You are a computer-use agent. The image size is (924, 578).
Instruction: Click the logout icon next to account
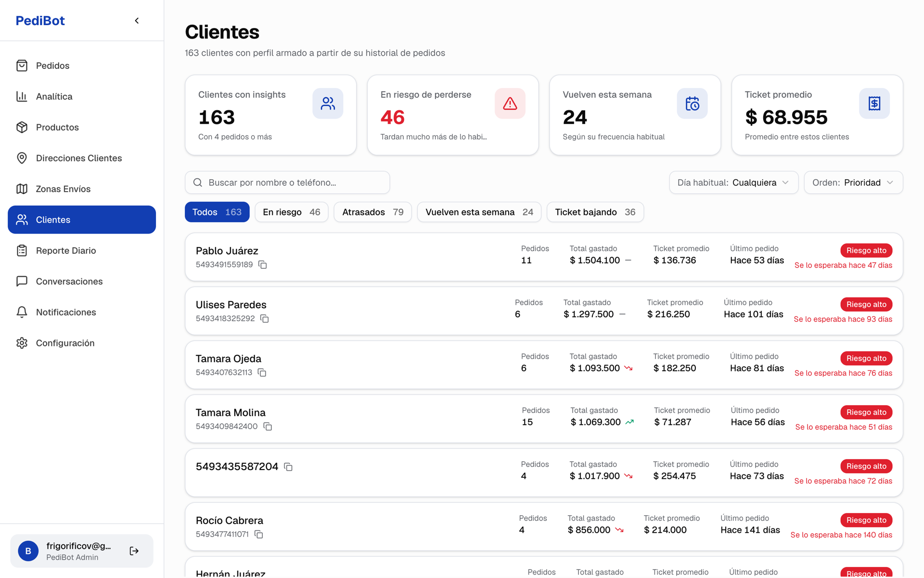(x=134, y=551)
